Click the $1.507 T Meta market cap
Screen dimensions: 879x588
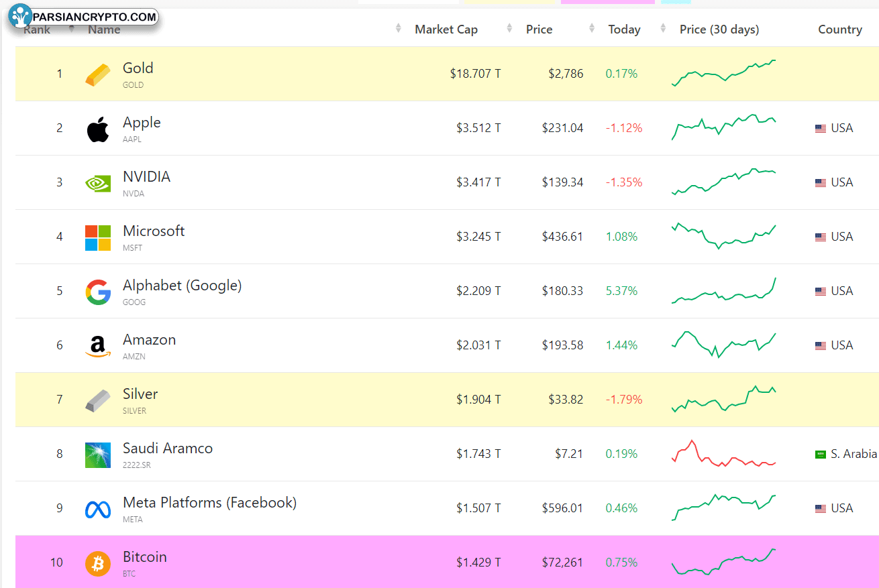click(x=478, y=508)
